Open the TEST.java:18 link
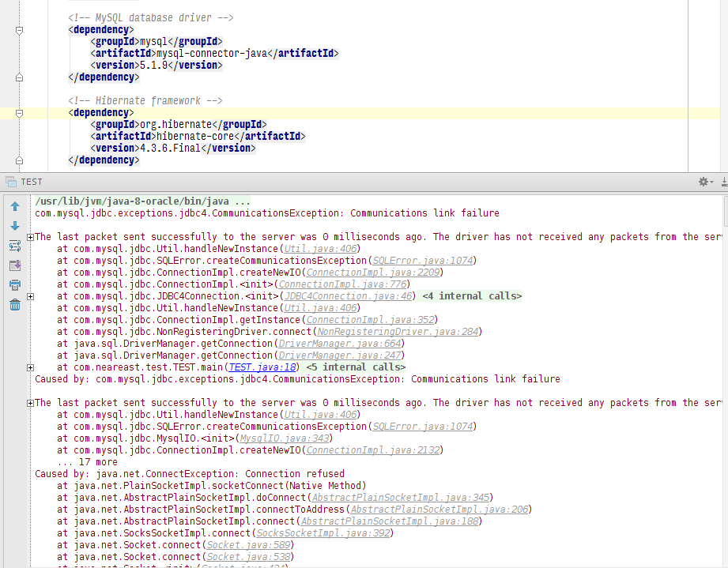Screen dimensions: 728x568 (262, 367)
